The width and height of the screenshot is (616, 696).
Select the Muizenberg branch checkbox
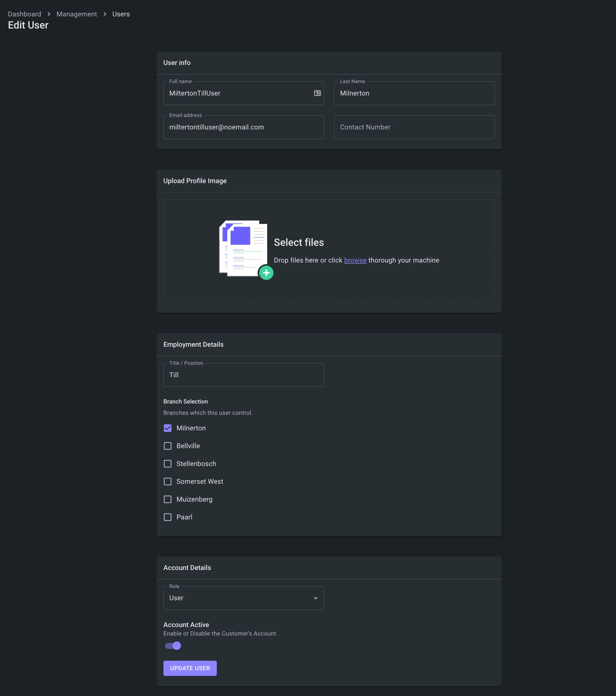(168, 499)
